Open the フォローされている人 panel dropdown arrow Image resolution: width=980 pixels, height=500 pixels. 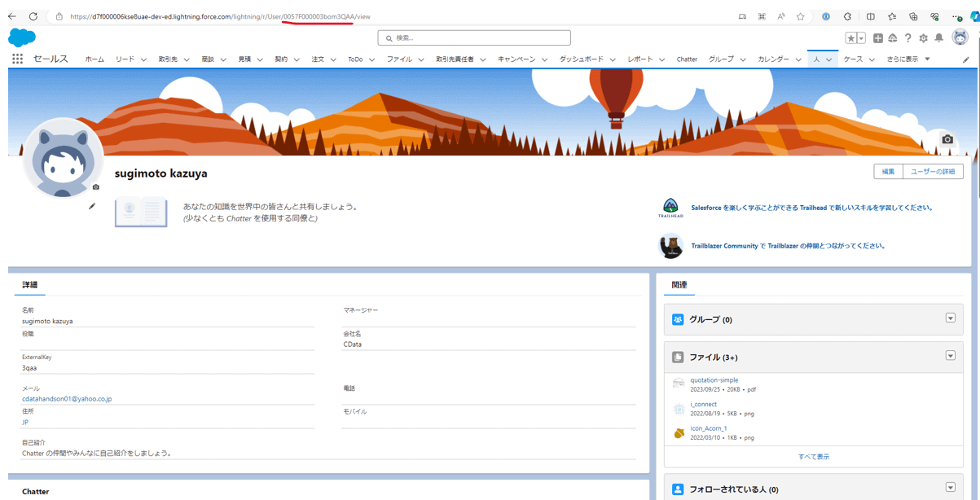tap(950, 488)
